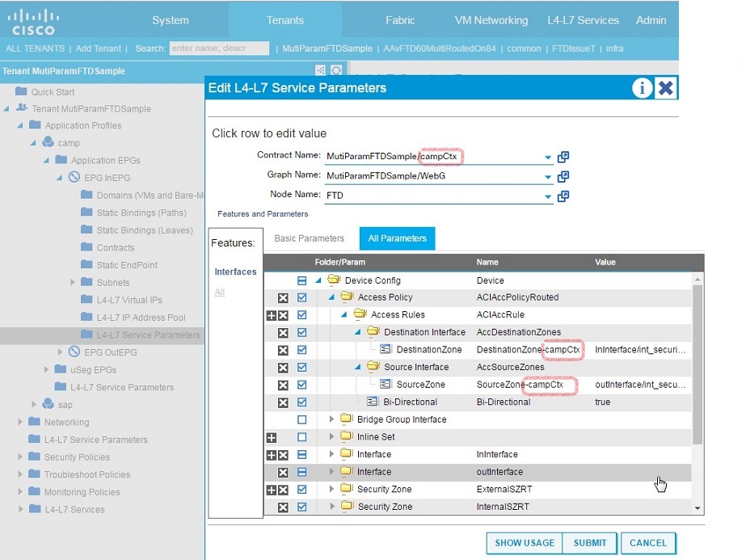Open the System menu
Image resolution: width=746 pixels, height=560 pixels.
171,20
